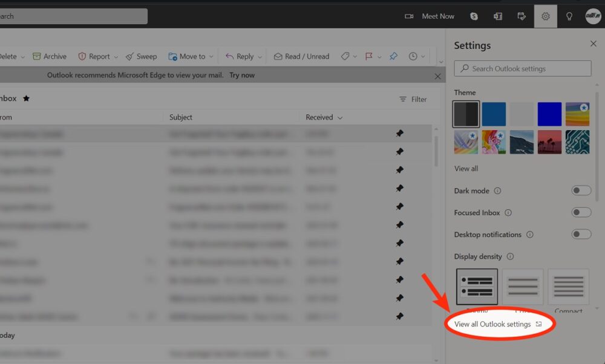Click the lightbulb tips icon
The height and width of the screenshot is (364, 605).
pyautogui.click(x=569, y=16)
